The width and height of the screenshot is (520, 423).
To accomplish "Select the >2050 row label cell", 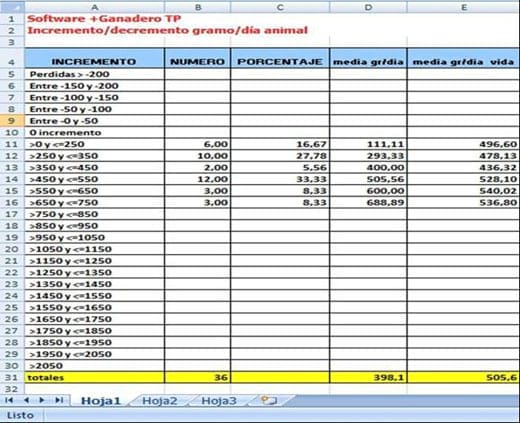I will 94,366.
